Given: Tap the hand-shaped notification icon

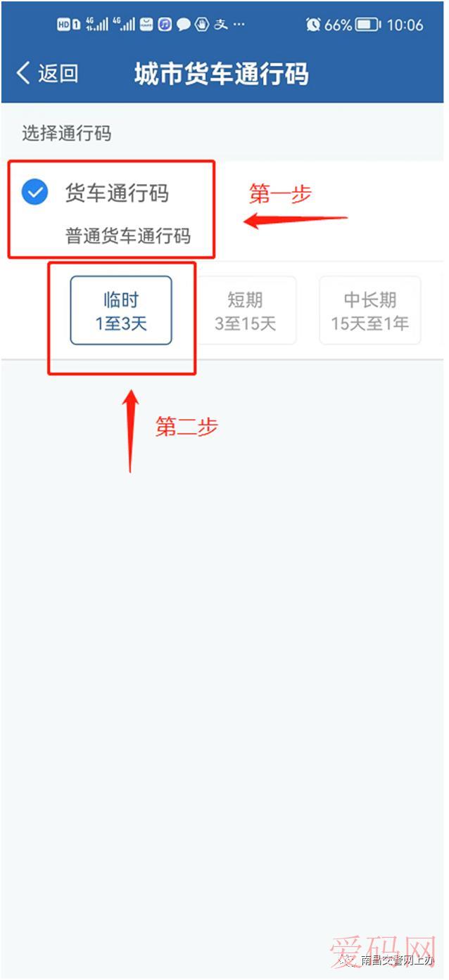Looking at the screenshot, I should (x=202, y=25).
